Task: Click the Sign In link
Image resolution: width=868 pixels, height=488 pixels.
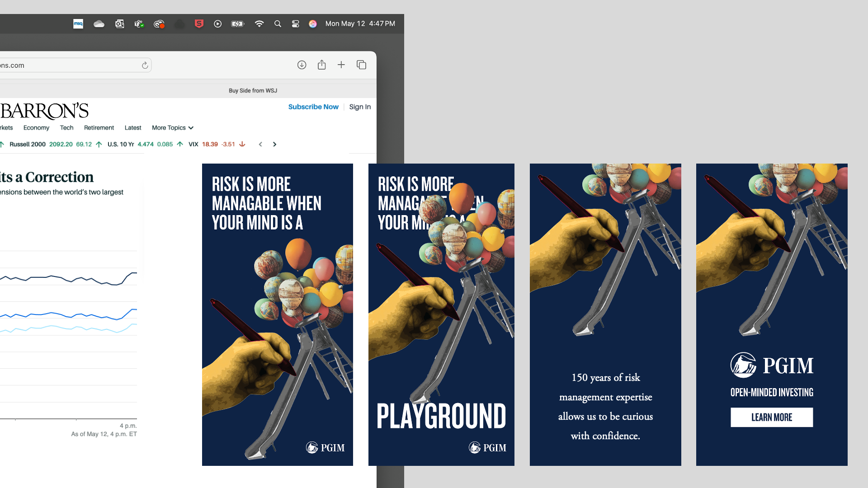Action: 360,107
